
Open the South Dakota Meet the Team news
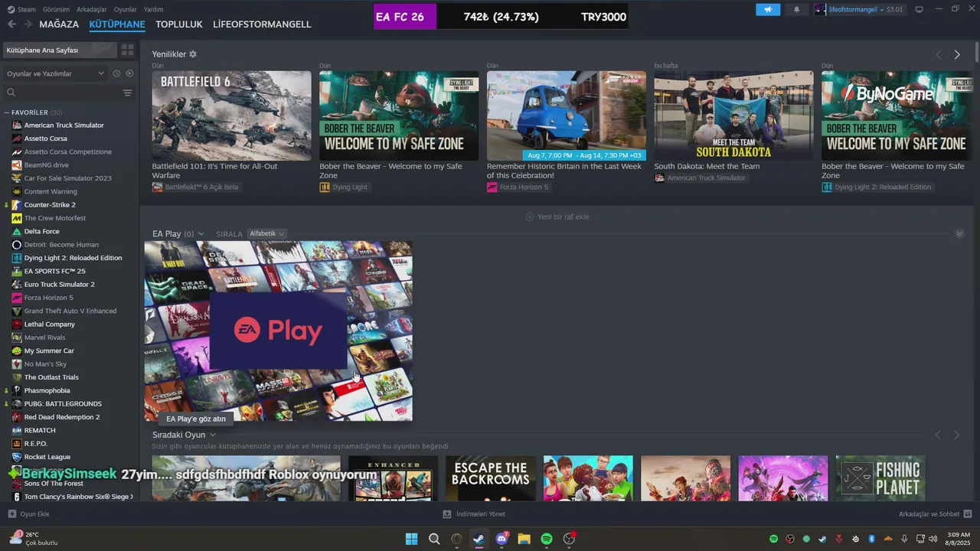[733, 116]
